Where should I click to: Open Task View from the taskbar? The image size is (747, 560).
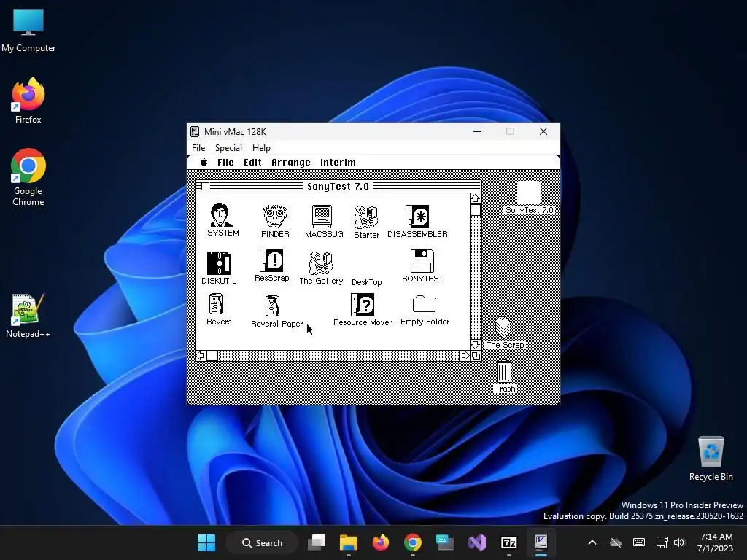[317, 542]
